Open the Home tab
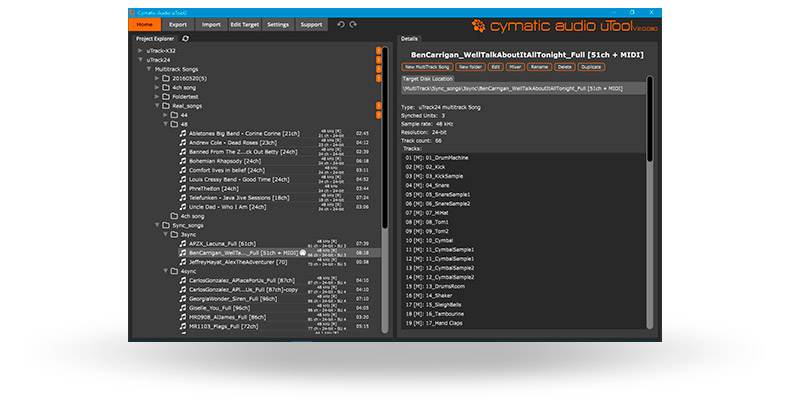 pyautogui.click(x=145, y=24)
